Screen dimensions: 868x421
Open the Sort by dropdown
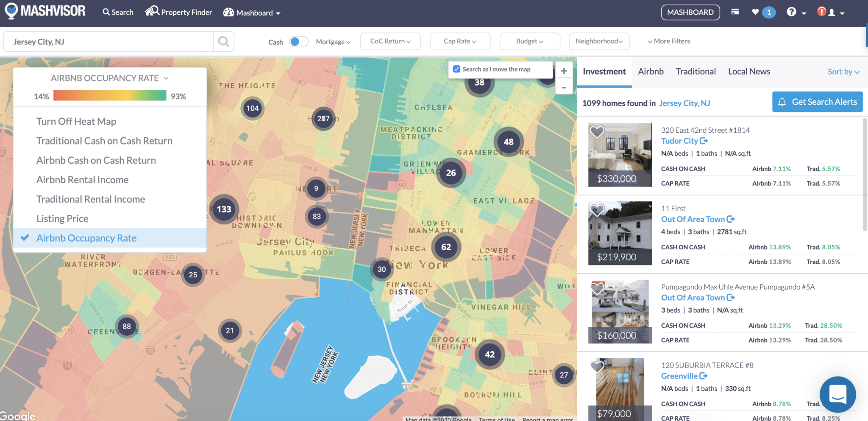point(843,72)
